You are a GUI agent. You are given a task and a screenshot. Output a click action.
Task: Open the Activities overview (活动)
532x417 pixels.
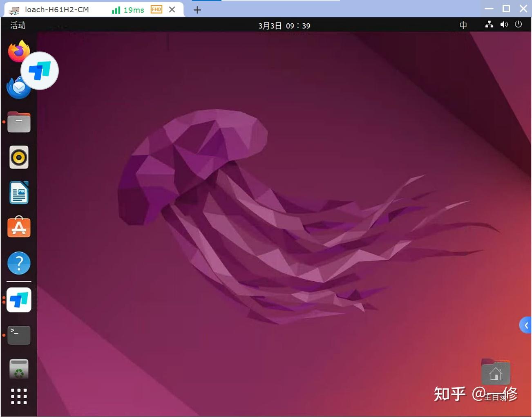[18, 25]
